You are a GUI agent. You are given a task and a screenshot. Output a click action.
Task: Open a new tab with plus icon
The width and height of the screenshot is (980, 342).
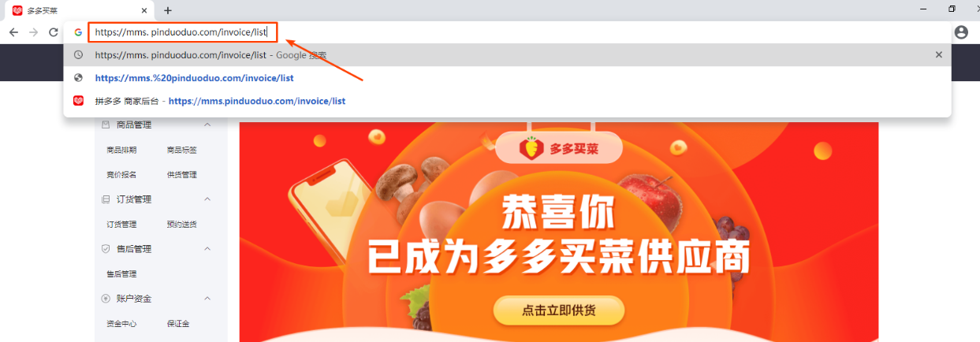pos(168,10)
